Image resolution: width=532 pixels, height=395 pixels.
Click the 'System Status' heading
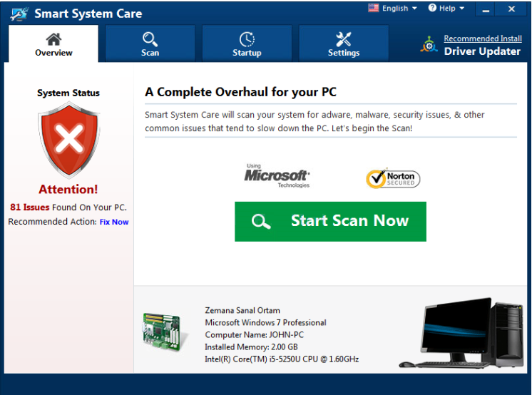pos(68,93)
